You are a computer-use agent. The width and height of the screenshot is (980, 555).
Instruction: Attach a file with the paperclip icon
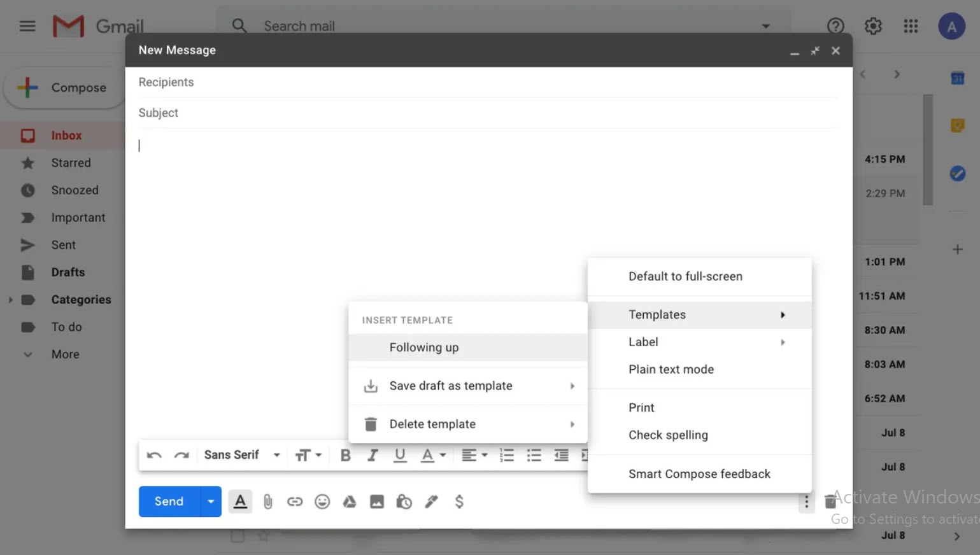(x=267, y=502)
